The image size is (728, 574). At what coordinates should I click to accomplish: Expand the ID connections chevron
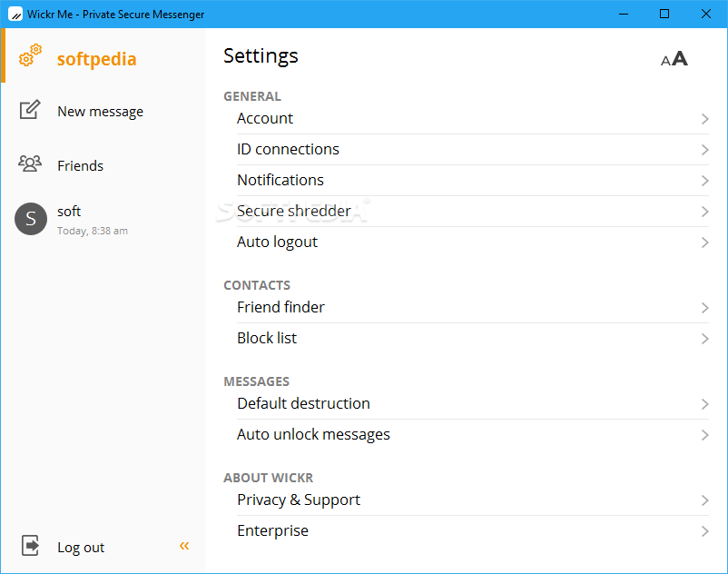pos(704,150)
